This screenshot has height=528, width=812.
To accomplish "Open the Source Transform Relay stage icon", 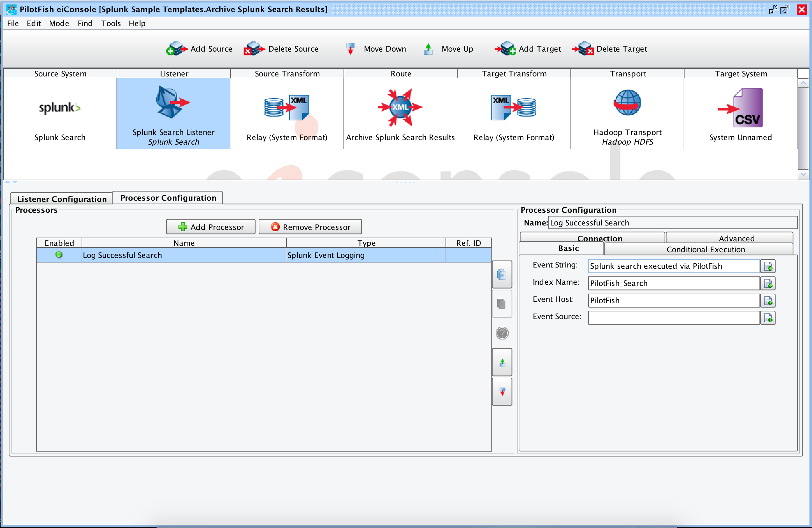I will (x=286, y=107).
